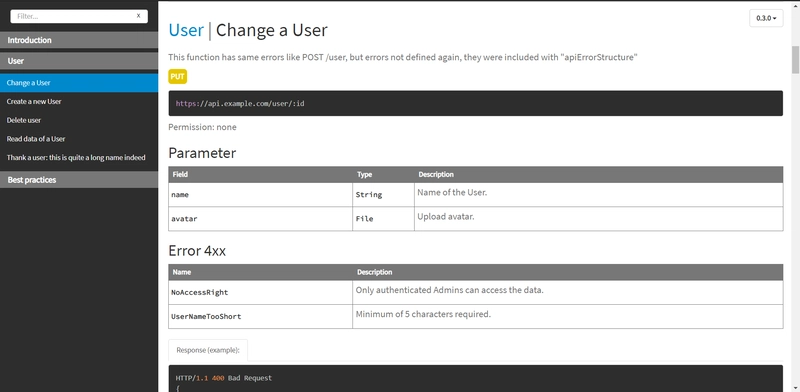Select Change a User in sidebar
The height and width of the screenshot is (392, 800).
click(x=79, y=83)
